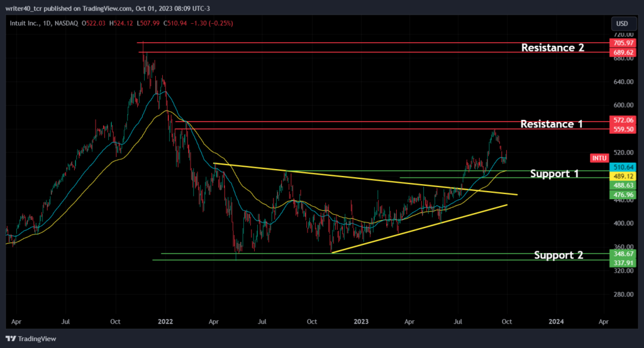
Task: Select the 572.06 price label
Action: coord(623,120)
